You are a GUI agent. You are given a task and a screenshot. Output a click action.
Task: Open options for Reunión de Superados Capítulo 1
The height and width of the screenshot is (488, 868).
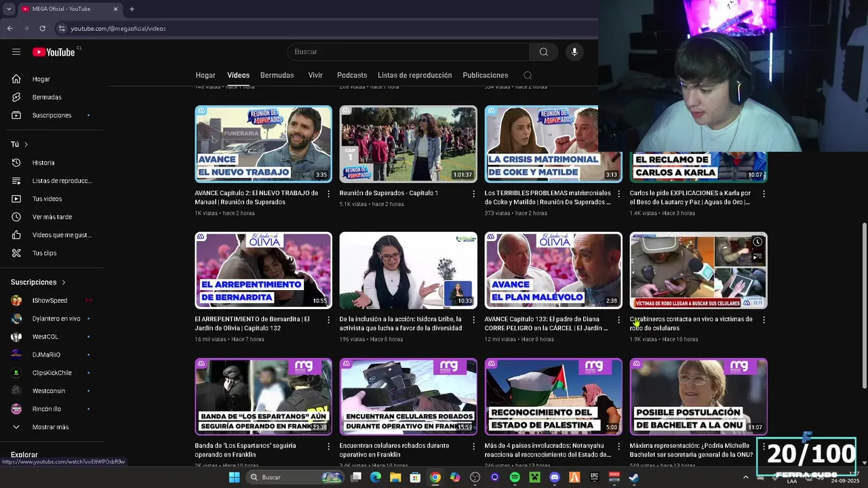[x=474, y=194]
